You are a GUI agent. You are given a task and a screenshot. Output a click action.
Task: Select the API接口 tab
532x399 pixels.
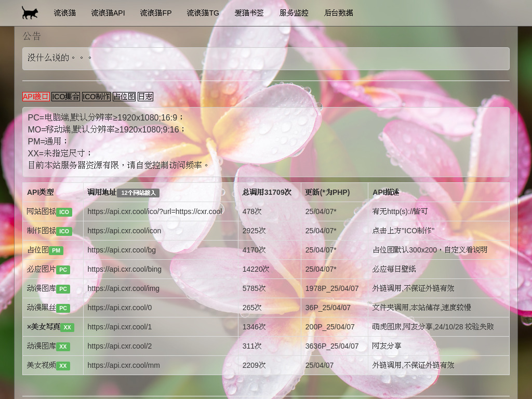pyautogui.click(x=36, y=97)
